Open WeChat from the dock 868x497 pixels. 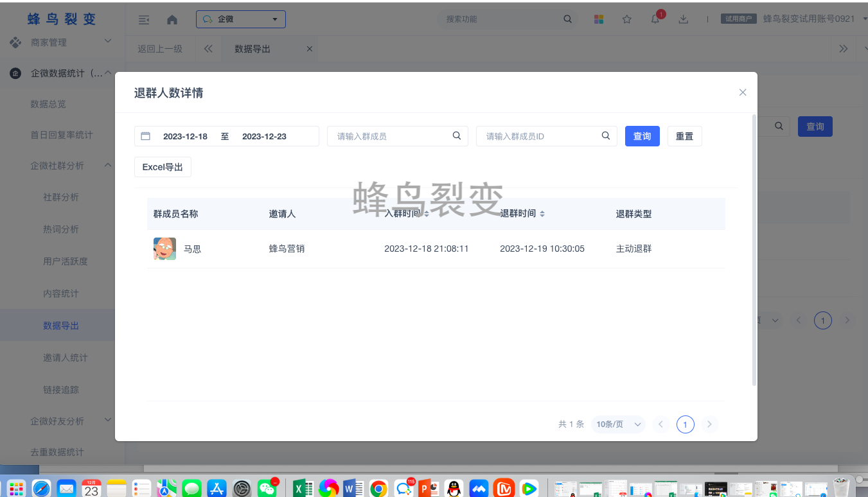click(x=267, y=488)
